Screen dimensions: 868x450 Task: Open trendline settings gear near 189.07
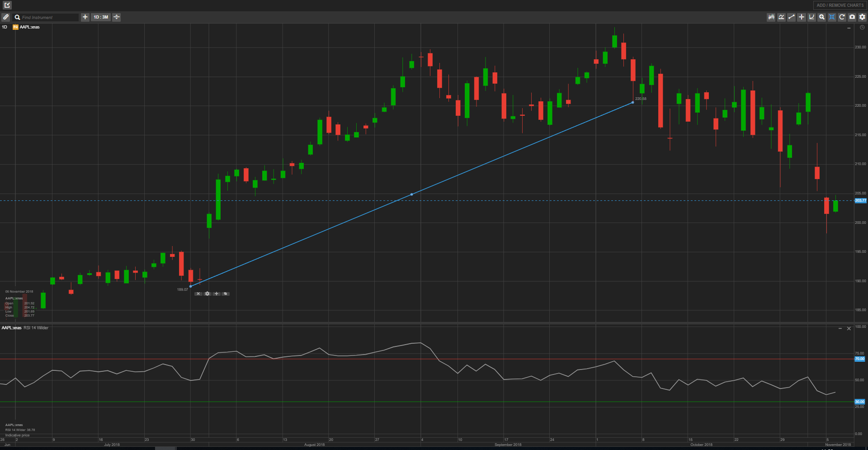tap(207, 294)
